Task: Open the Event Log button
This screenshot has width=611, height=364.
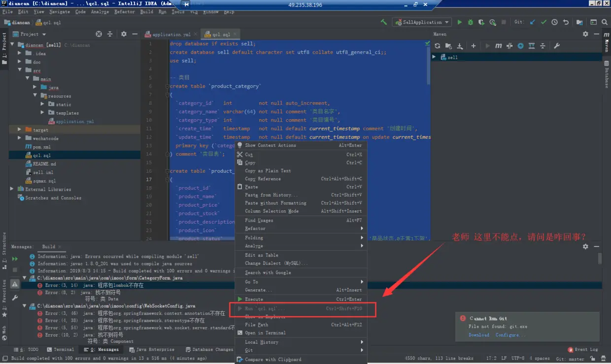Action: (x=583, y=350)
